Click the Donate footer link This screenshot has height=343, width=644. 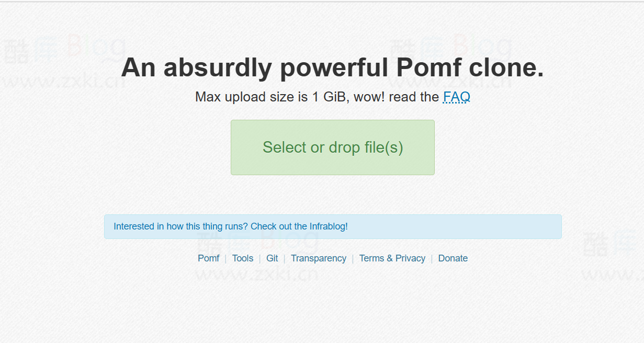(453, 258)
